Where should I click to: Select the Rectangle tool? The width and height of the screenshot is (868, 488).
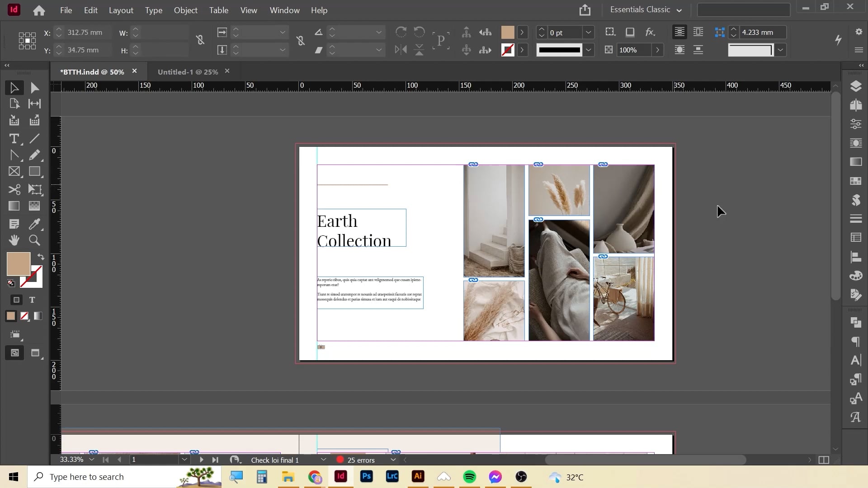[34, 172]
